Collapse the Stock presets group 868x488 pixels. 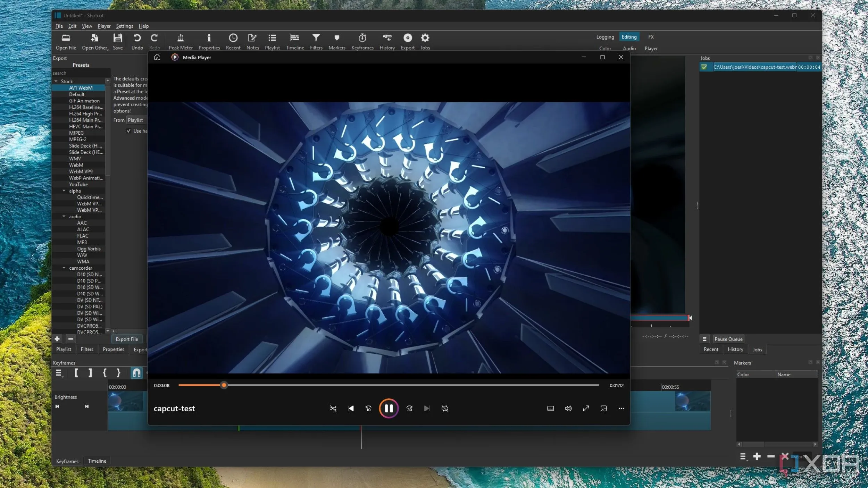tap(56, 81)
